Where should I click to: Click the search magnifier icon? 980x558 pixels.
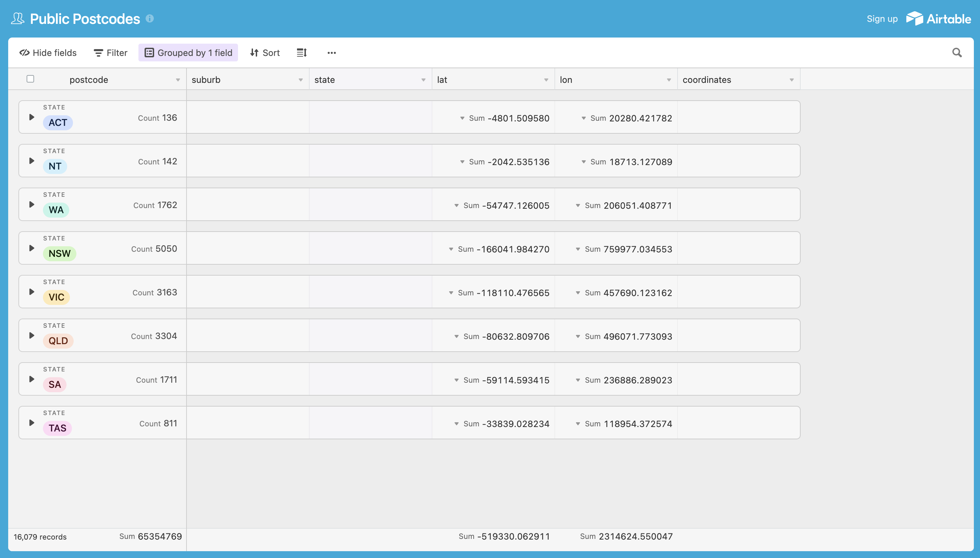coord(956,53)
